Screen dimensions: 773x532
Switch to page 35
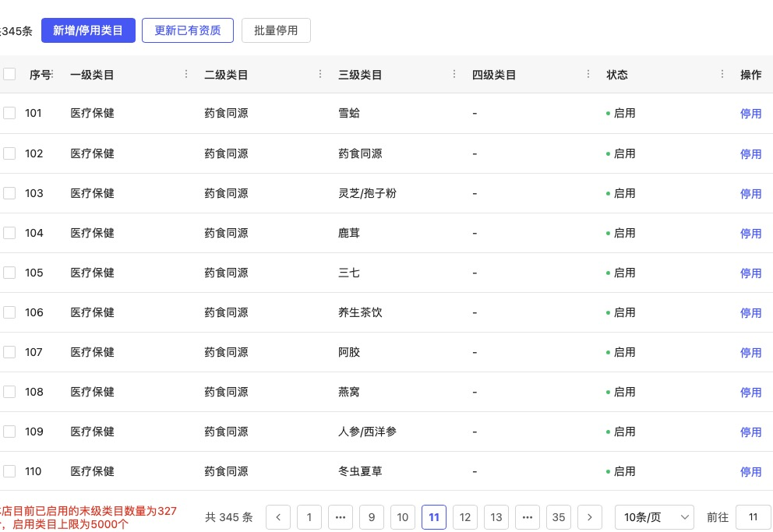[x=559, y=517]
